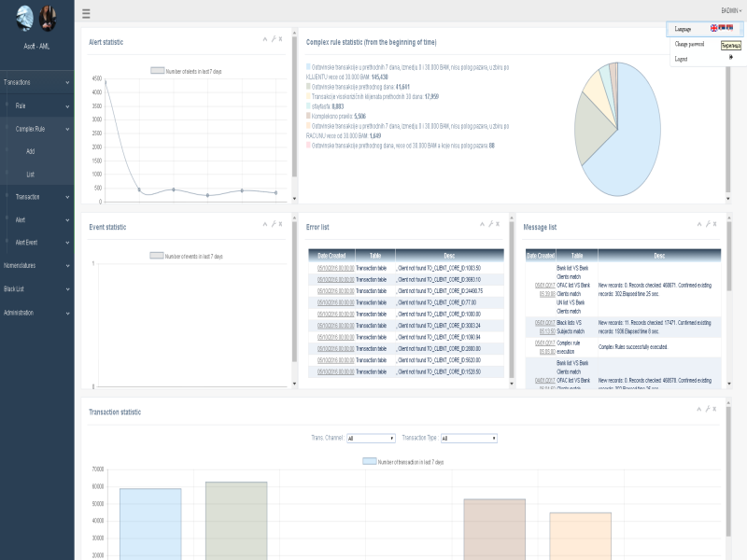The height and width of the screenshot is (560, 747).
Task: Close the Event statistic panel
Action: pyautogui.click(x=281, y=224)
